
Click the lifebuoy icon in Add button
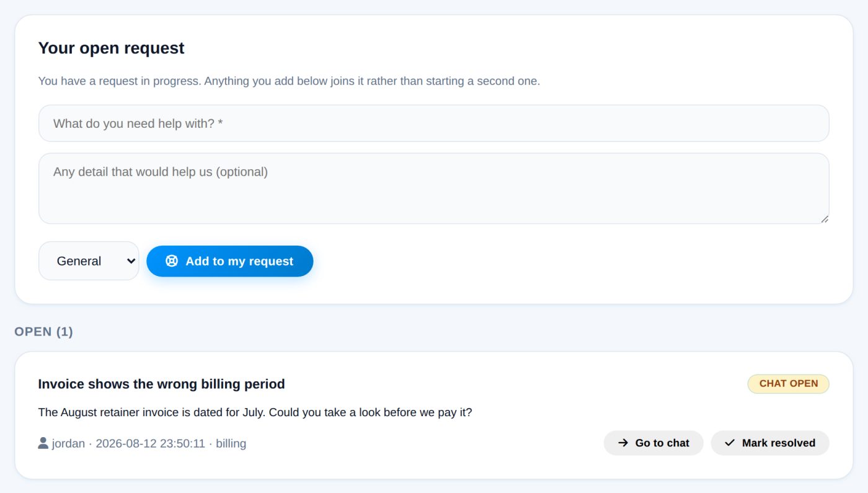[172, 261]
